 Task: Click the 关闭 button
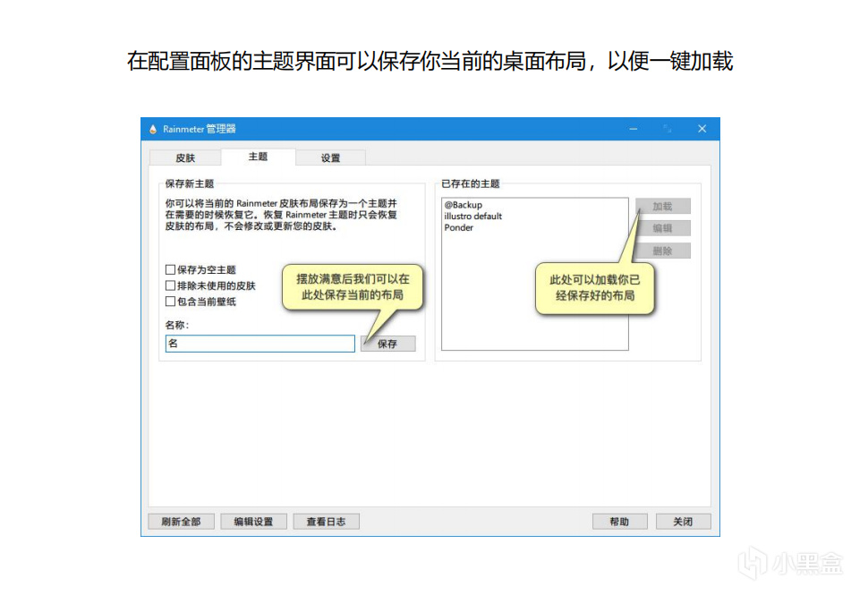coord(683,522)
